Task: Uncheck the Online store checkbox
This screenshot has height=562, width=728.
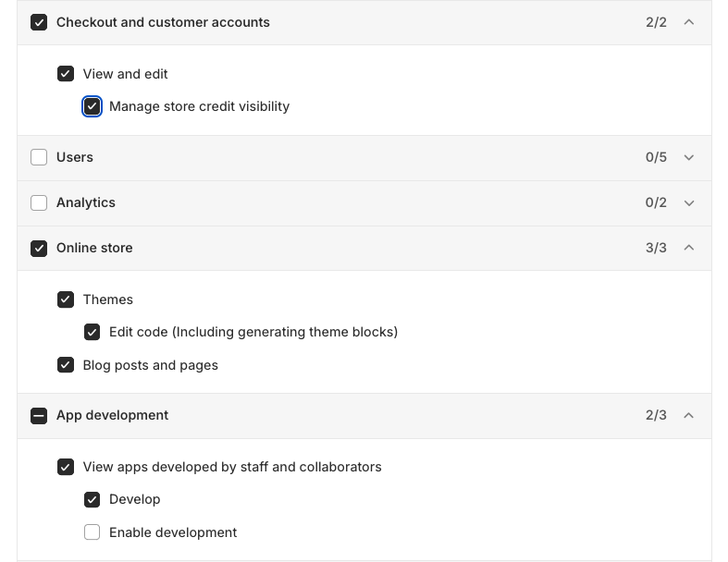Action: (x=39, y=248)
